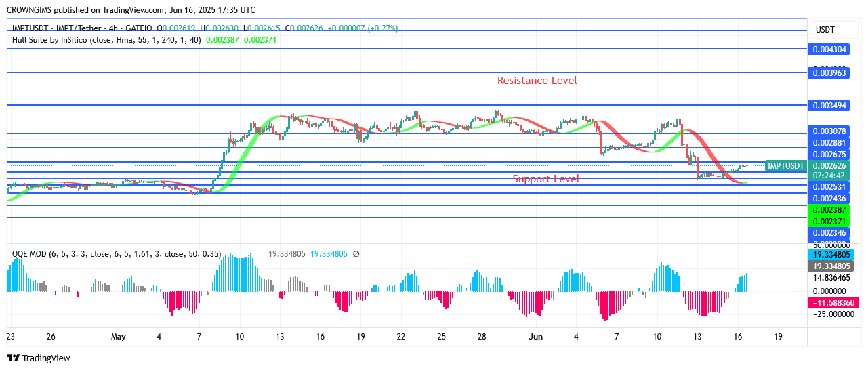Click the 0.002675 price label

coord(829,155)
